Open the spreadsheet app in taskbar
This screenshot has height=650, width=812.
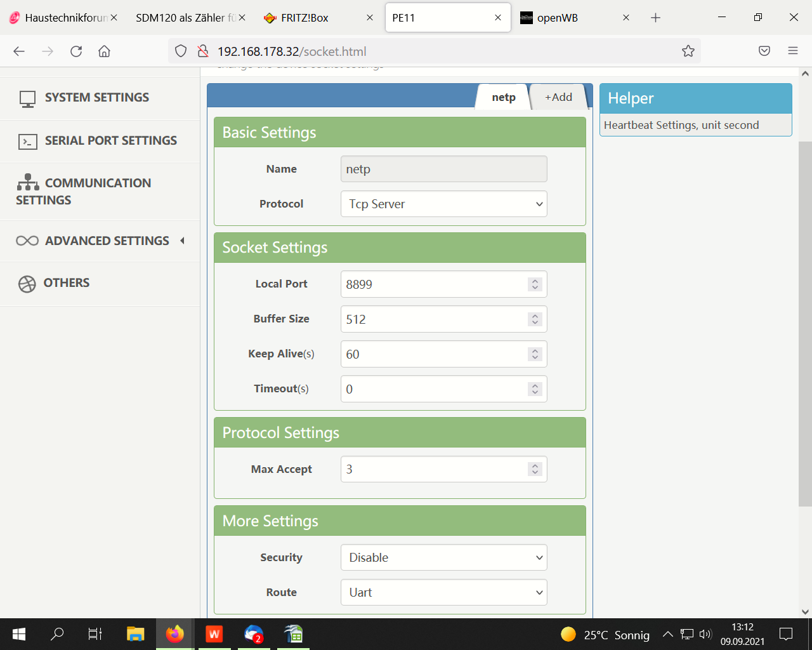click(x=294, y=634)
